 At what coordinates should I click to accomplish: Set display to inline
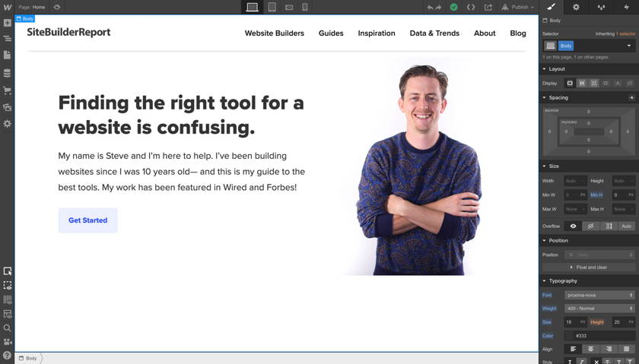click(618, 83)
